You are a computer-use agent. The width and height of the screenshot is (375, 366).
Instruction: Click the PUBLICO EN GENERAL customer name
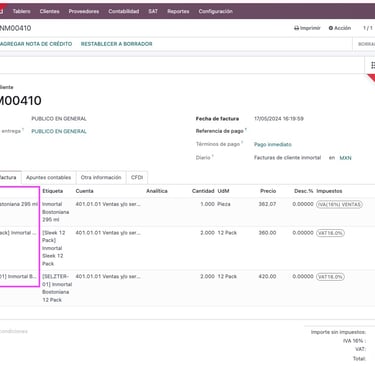coord(59,119)
